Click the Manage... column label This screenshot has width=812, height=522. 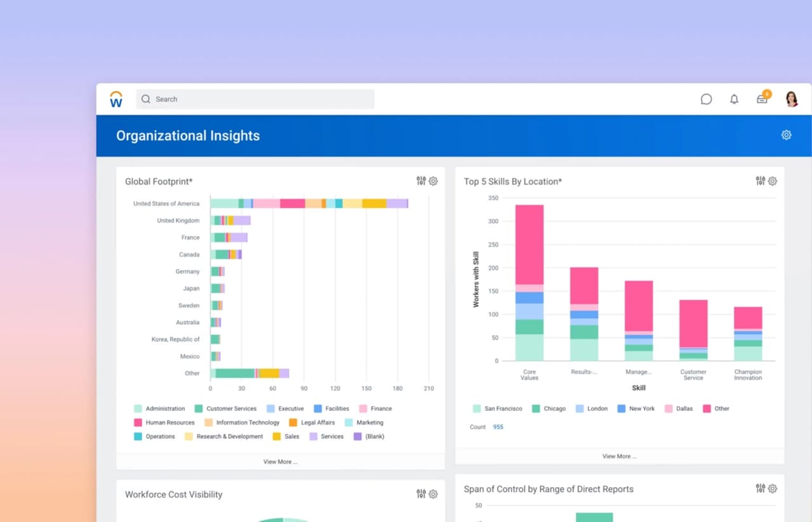638,372
